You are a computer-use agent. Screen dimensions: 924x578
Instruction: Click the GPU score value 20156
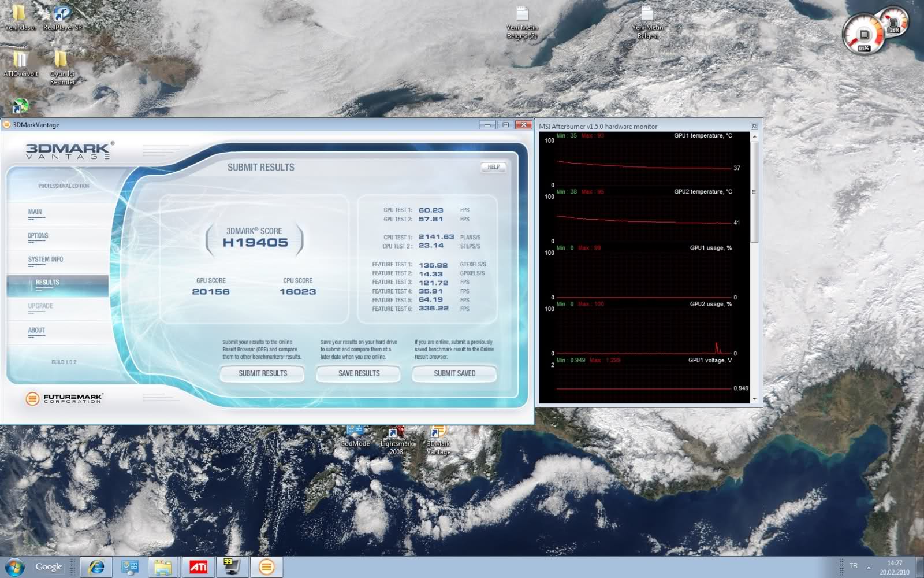(x=211, y=292)
